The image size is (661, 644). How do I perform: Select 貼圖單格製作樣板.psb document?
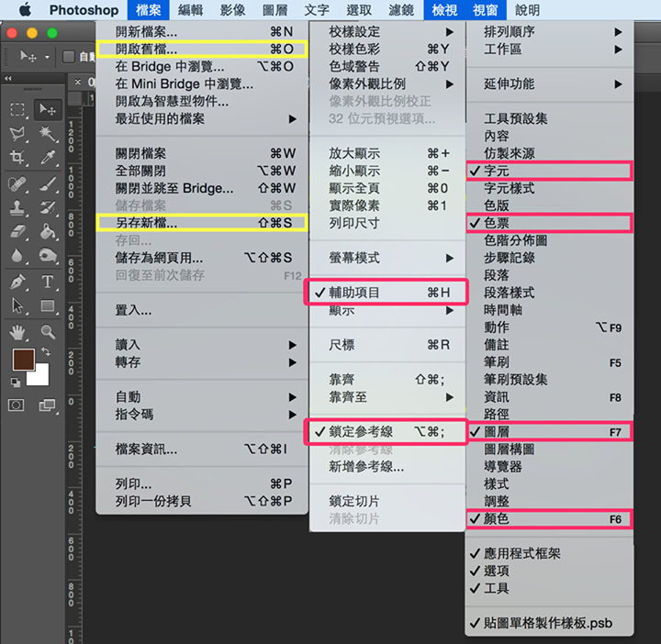549,623
